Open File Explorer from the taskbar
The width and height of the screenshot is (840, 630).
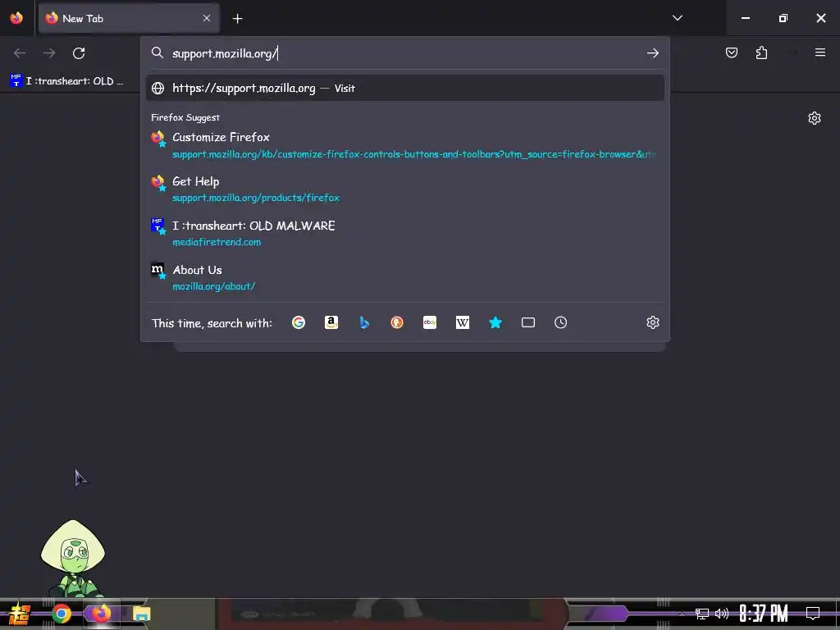[x=141, y=614]
